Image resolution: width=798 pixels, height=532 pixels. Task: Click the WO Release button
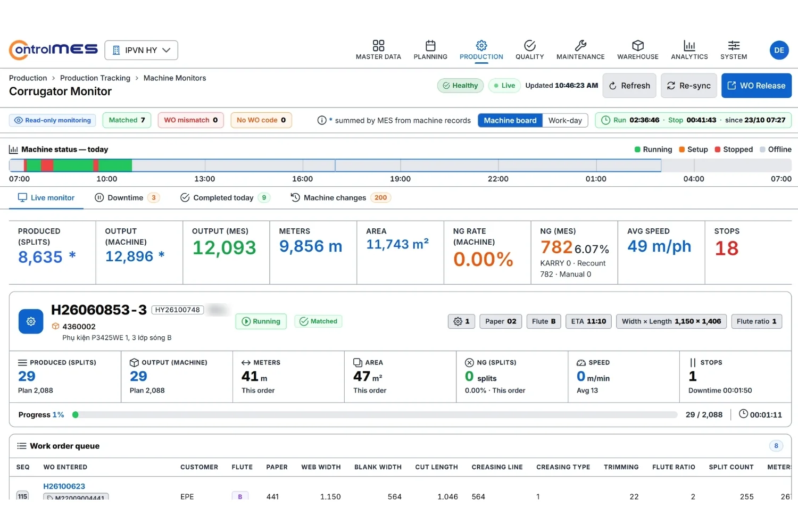point(757,86)
